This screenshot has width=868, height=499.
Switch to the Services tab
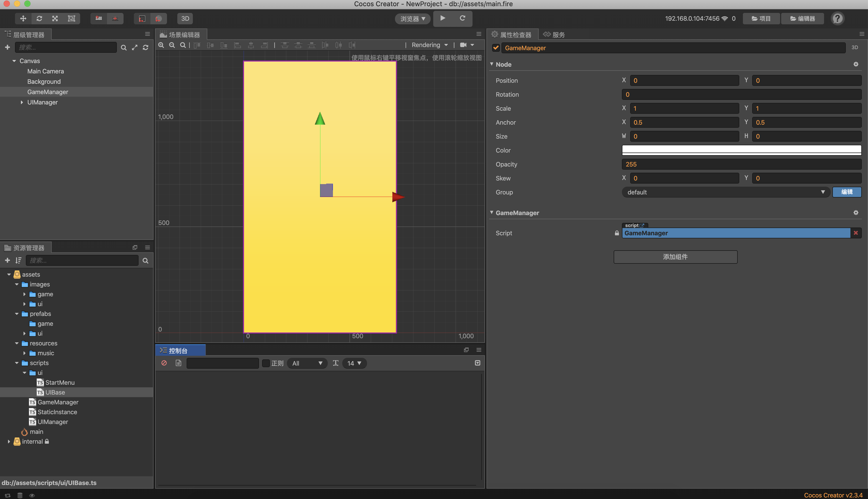tap(554, 35)
